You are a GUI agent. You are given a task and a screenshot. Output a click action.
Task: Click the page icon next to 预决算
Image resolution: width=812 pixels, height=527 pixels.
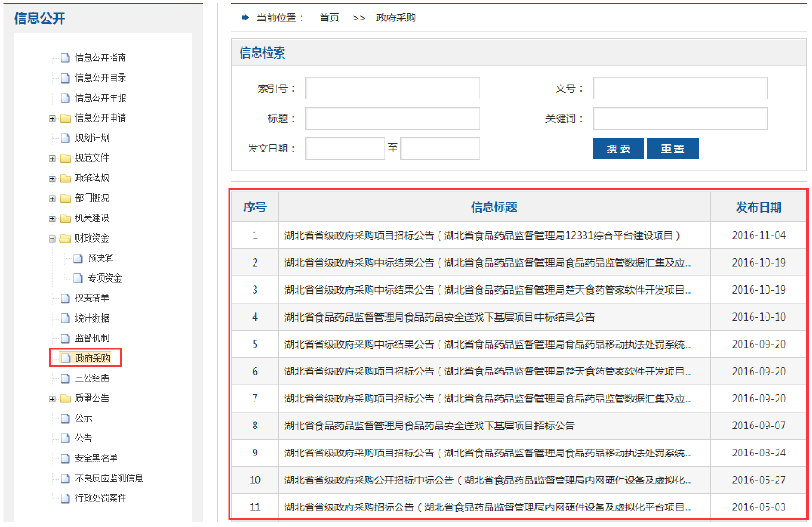(78, 258)
